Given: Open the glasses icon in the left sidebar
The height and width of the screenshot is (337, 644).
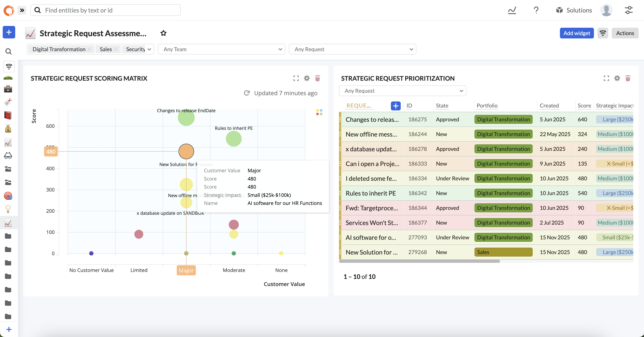Looking at the screenshot, I should coord(8,156).
